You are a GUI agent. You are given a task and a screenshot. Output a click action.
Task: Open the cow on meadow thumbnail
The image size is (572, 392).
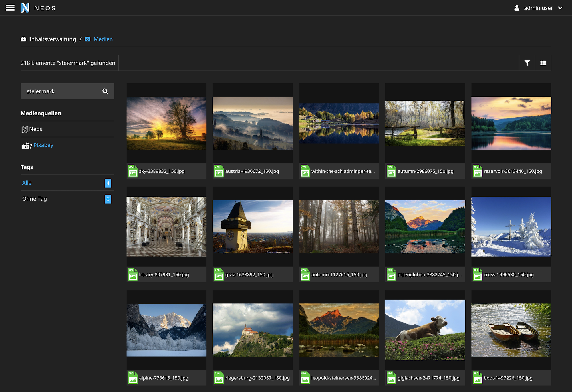tap(425, 330)
